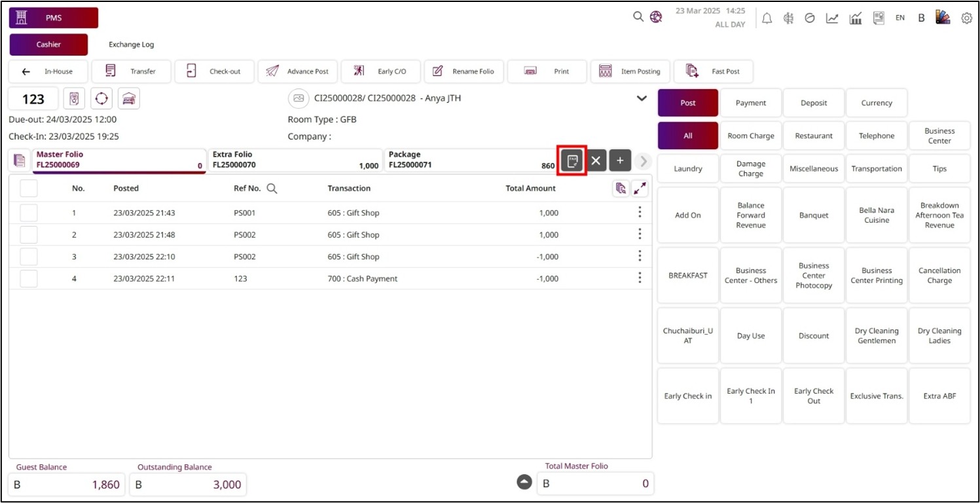Click the notification bell icon

767,18
